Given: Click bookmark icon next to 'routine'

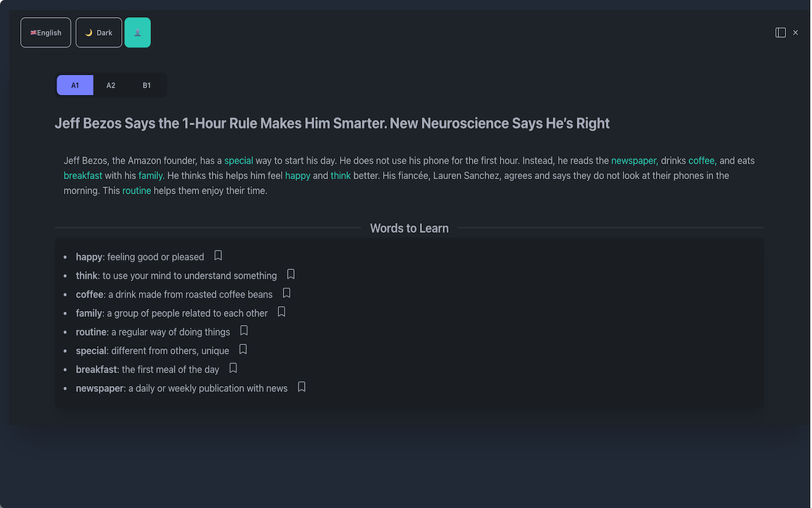Looking at the screenshot, I should 244,331.
